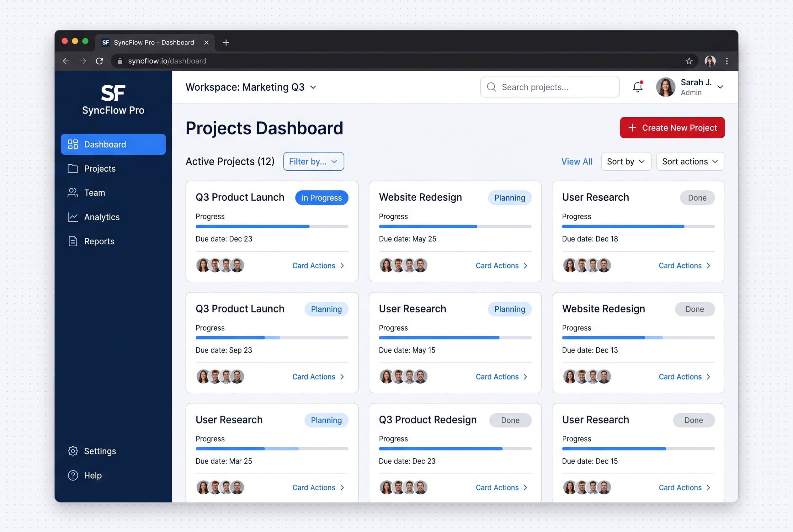Open the Sort by dropdown
The image size is (793, 532).
(626, 162)
